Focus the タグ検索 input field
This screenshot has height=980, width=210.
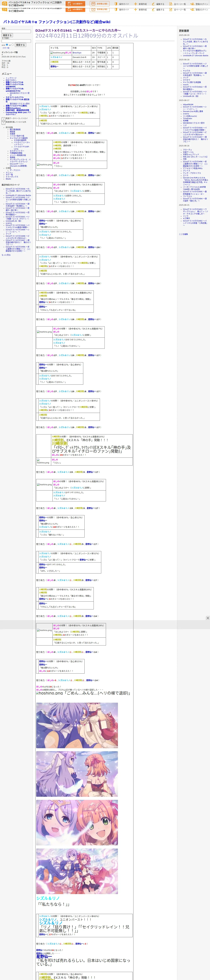point(16,41)
